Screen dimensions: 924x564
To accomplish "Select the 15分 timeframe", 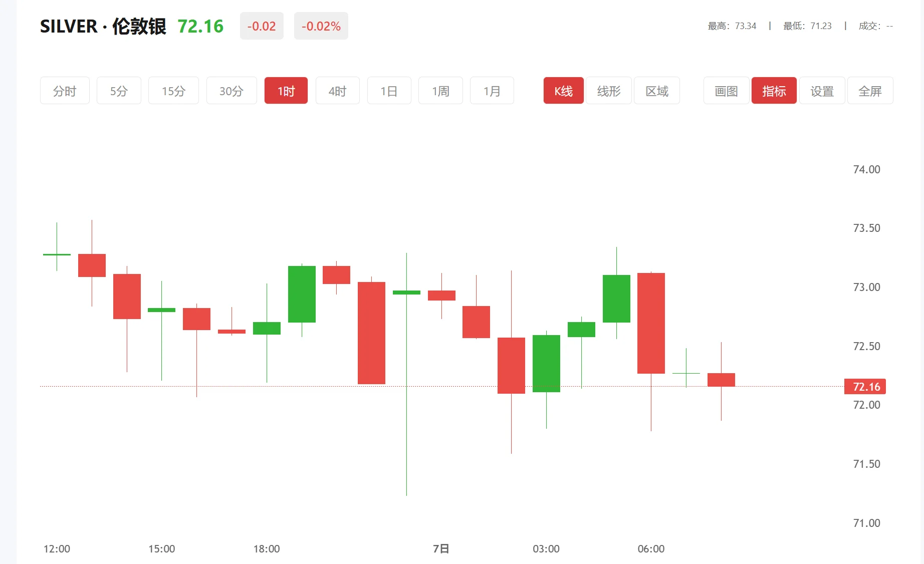I will 173,91.
